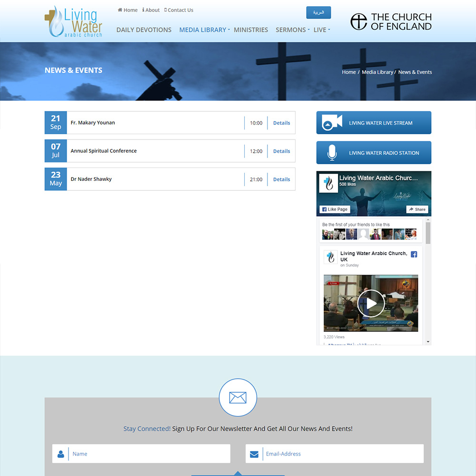The image size is (476, 476).
Task: Click the envelope icon in the newsletter circle
Action: pos(238,397)
